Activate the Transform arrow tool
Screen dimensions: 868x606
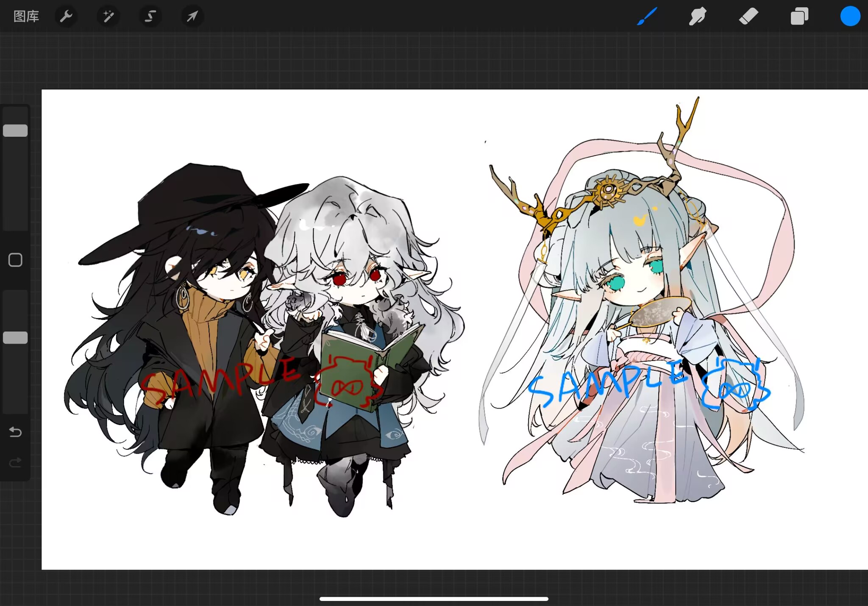tap(192, 17)
